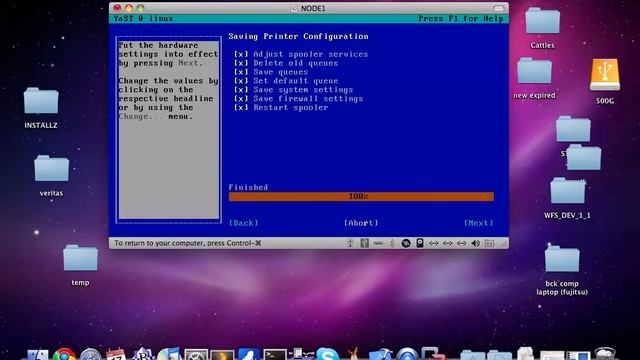Click the toolbar toggle pill in NODE1 title bar

click(x=498, y=8)
